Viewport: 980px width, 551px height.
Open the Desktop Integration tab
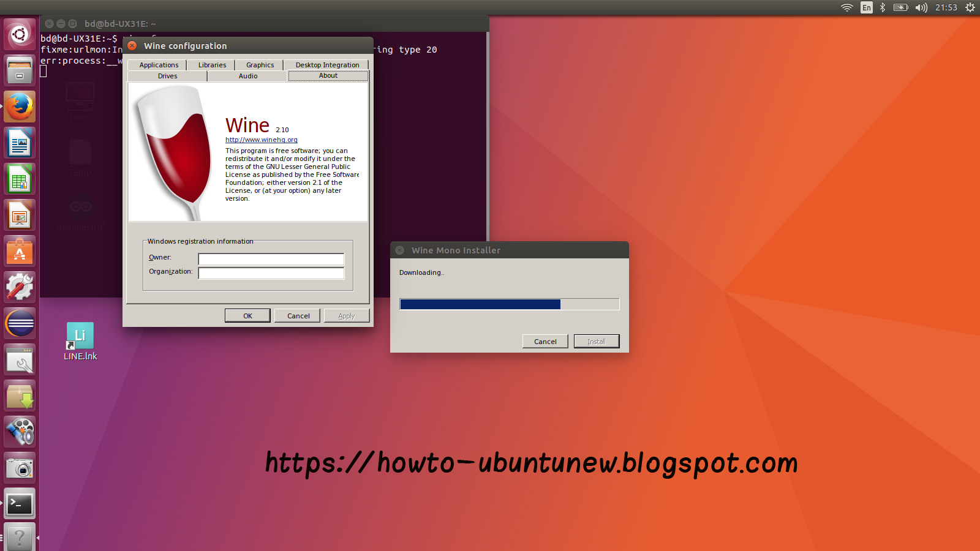tap(327, 65)
